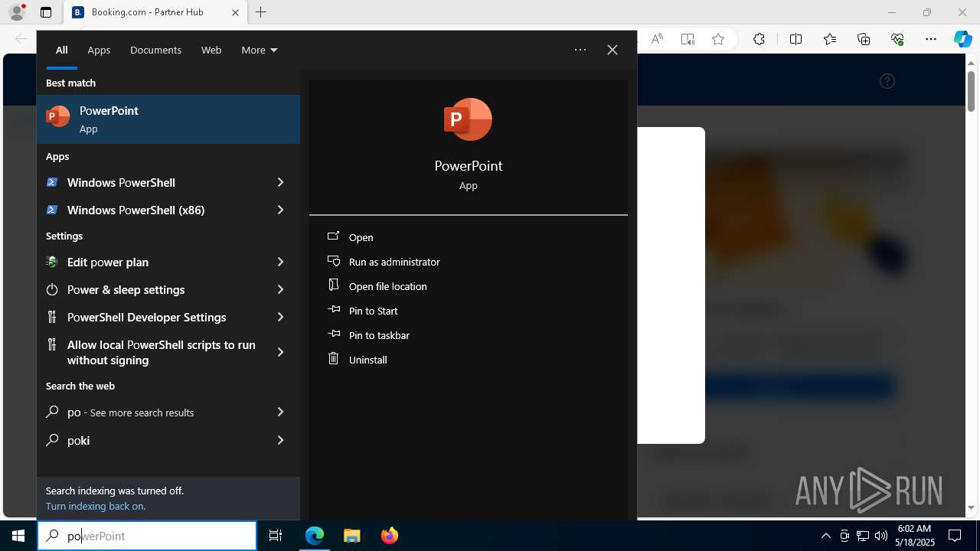
Task: Click Windows PowerShell app icon
Action: click(52, 182)
